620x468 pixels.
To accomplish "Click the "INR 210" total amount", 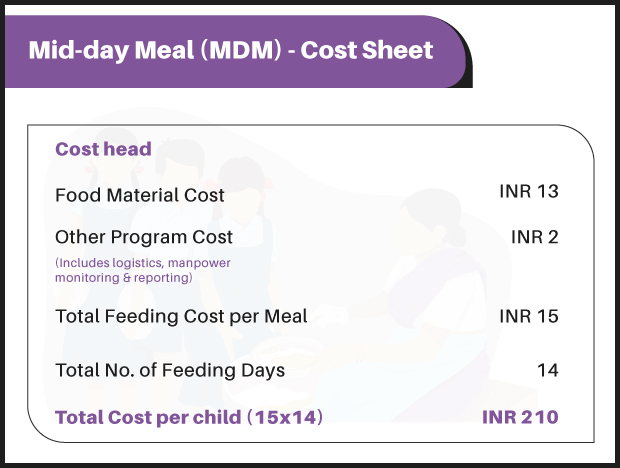I will pyautogui.click(x=520, y=418).
